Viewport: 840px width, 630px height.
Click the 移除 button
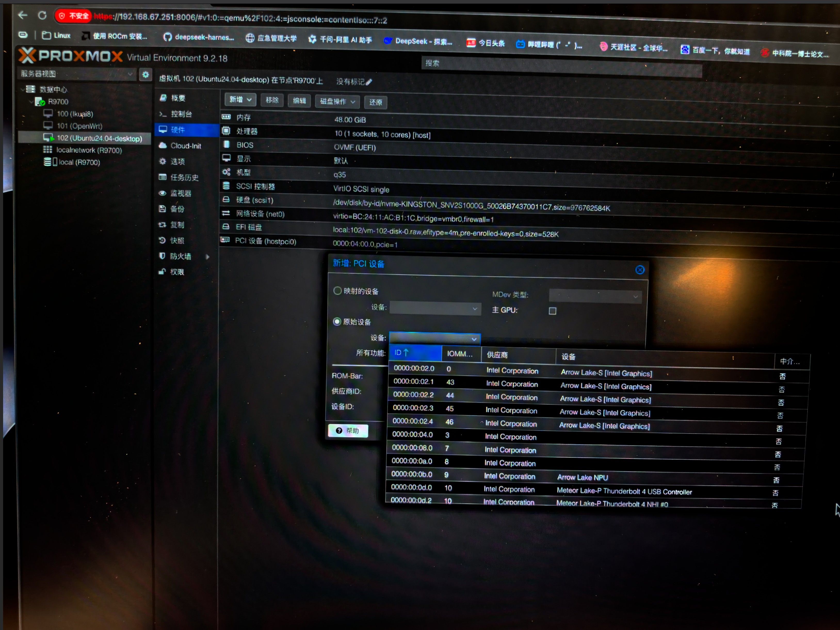pos(272,100)
